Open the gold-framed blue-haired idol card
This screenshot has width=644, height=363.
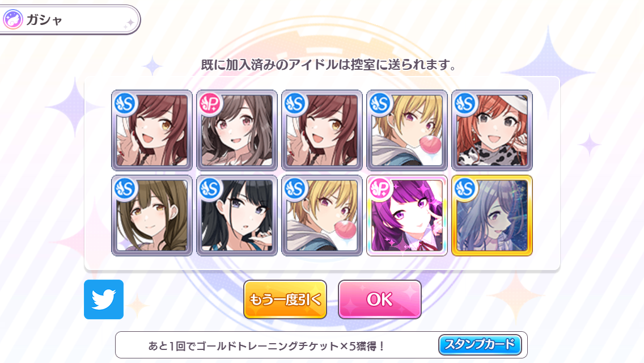492,216
